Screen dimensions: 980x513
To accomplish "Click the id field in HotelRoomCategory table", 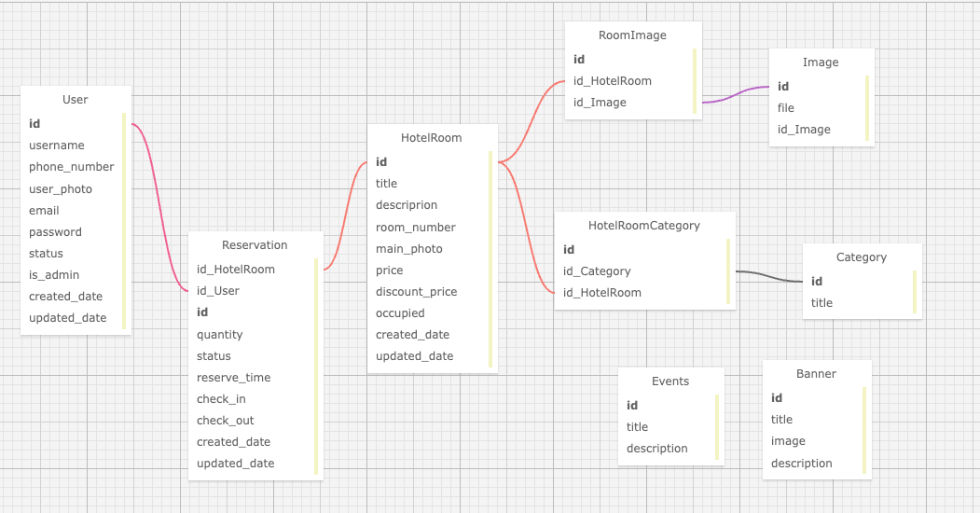I will pos(569,249).
